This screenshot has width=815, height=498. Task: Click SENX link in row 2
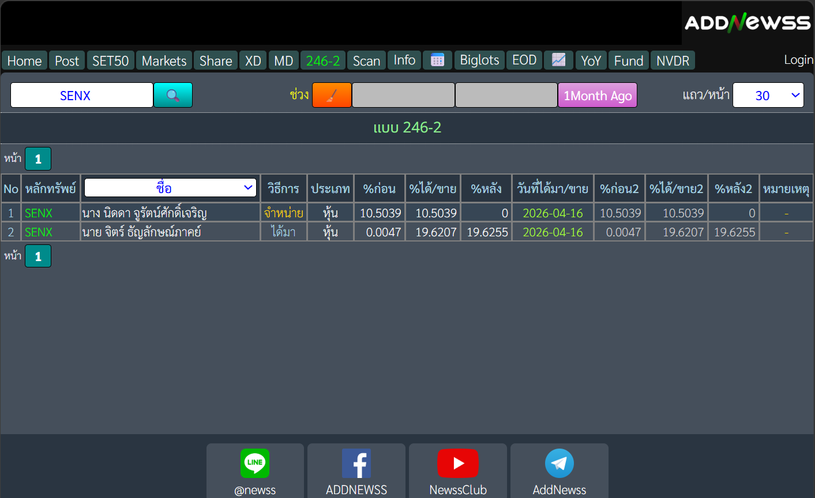point(38,232)
